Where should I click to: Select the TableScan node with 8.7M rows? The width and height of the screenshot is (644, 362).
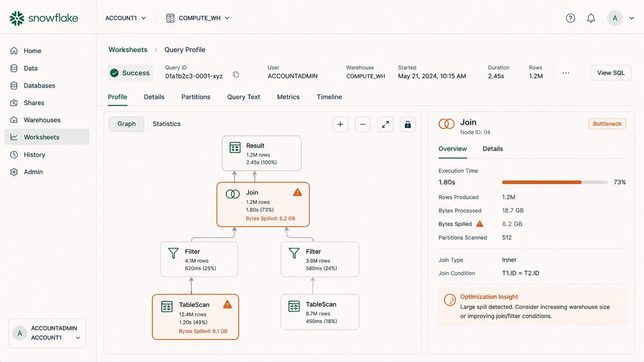point(320,312)
